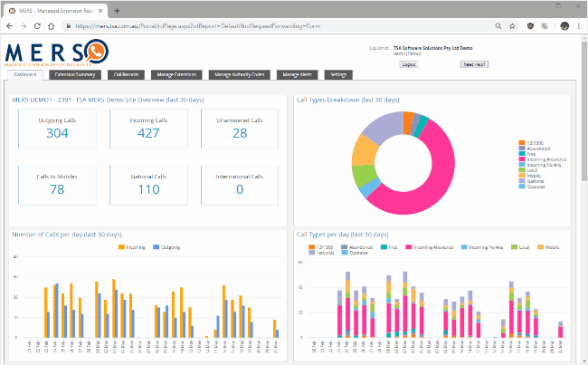This screenshot has height=365, width=588.
Task: Toggle Incoming Answered in donut chart legend
Action: pyautogui.click(x=543, y=159)
